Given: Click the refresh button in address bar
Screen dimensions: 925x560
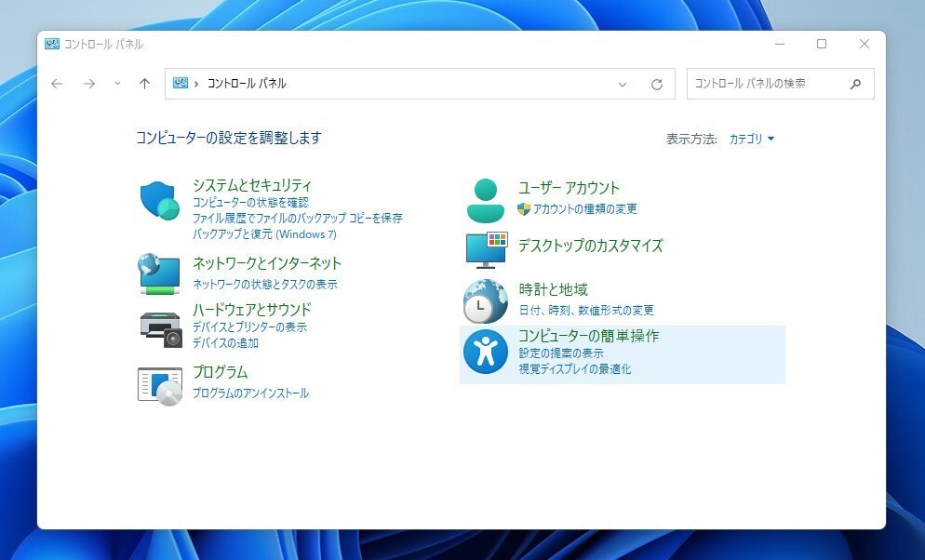Looking at the screenshot, I should (x=657, y=84).
